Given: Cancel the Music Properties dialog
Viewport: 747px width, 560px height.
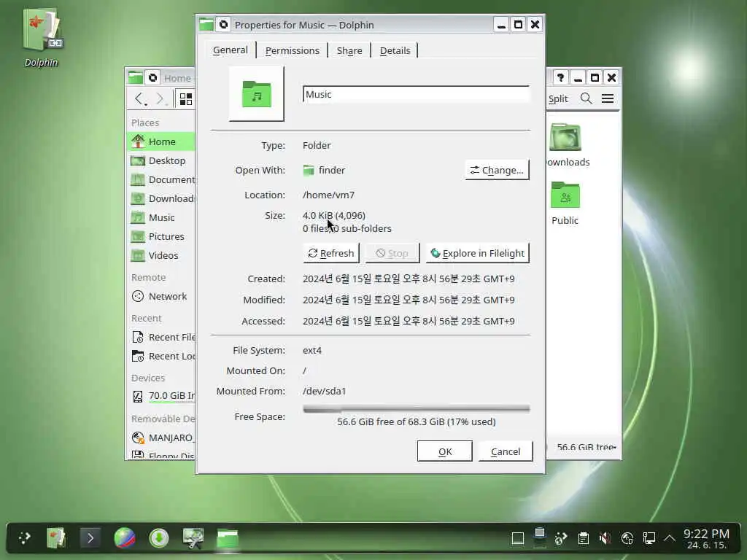Looking at the screenshot, I should 506,451.
